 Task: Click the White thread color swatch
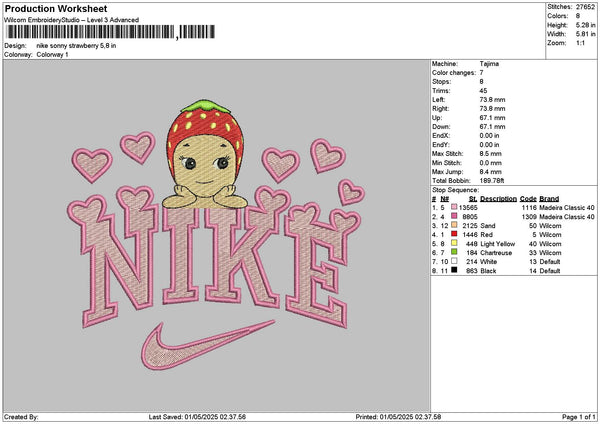453,262
